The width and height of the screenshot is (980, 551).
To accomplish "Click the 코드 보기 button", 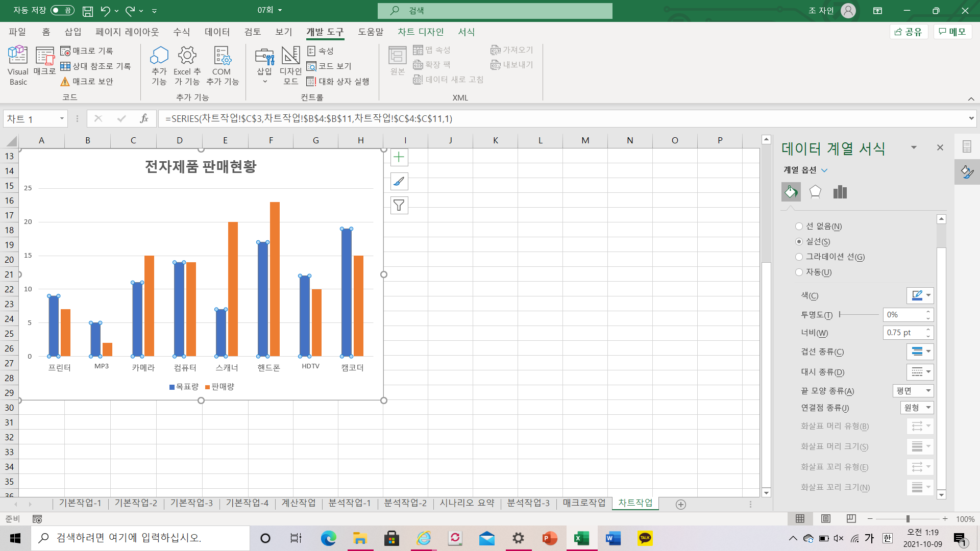I will click(329, 66).
